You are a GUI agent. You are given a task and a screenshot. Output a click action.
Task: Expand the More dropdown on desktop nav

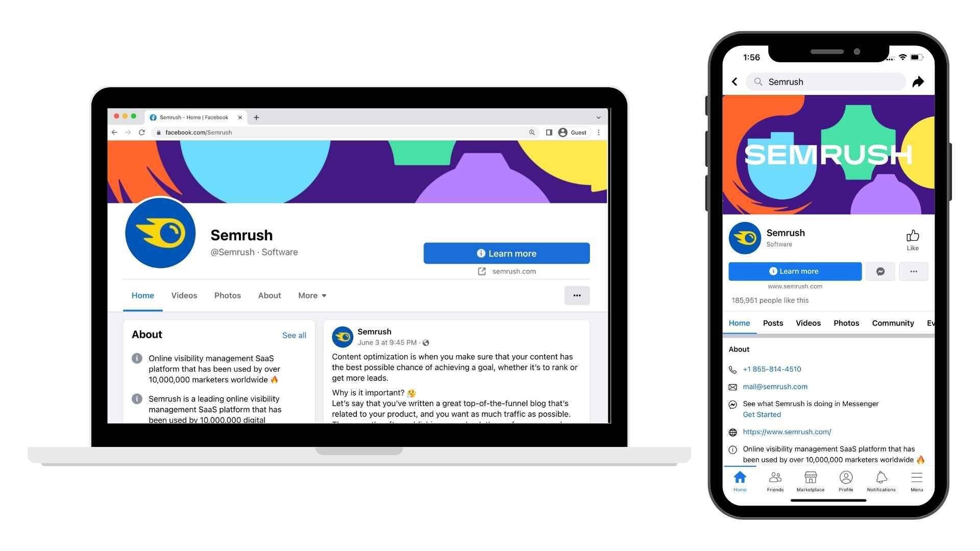coord(312,295)
